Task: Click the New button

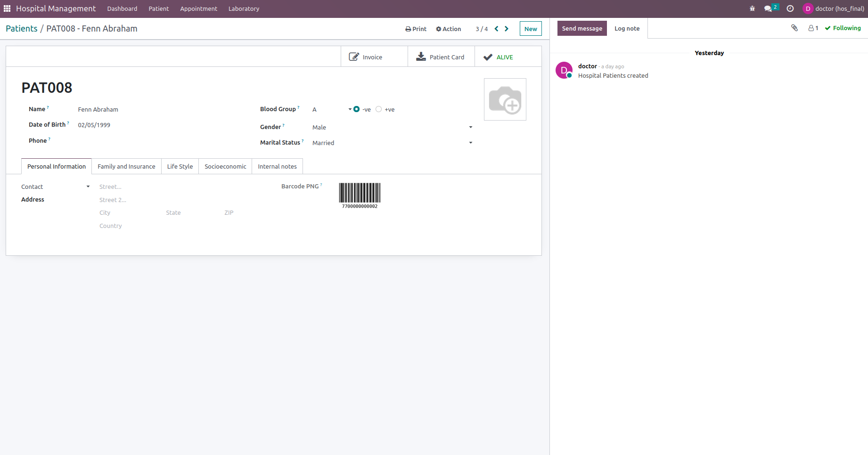Action: (531, 29)
